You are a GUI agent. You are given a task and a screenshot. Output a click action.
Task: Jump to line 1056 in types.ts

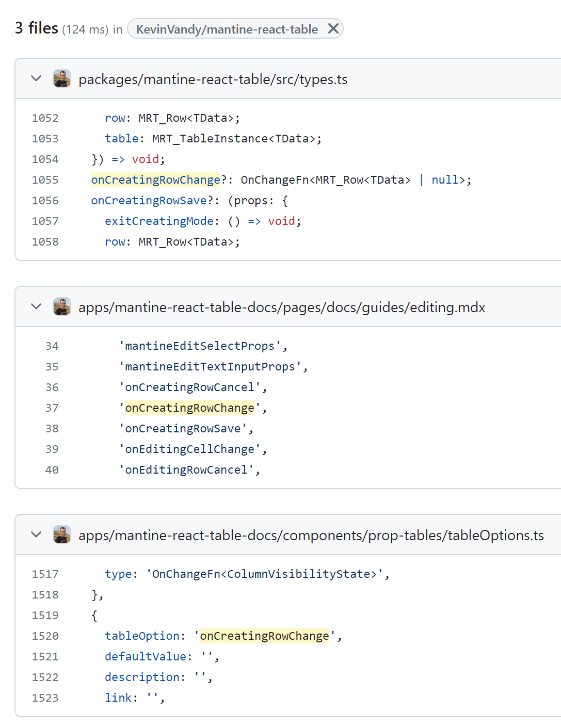[x=45, y=201]
